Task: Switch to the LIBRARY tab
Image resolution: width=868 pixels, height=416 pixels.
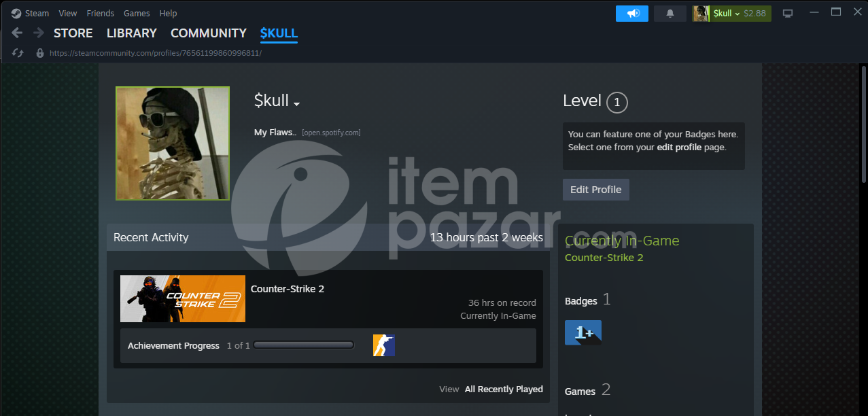Action: point(132,33)
